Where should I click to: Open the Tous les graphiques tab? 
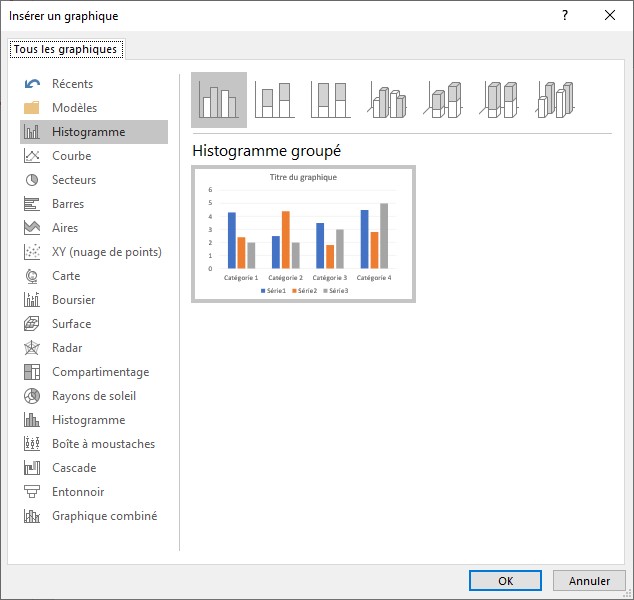(x=65, y=49)
